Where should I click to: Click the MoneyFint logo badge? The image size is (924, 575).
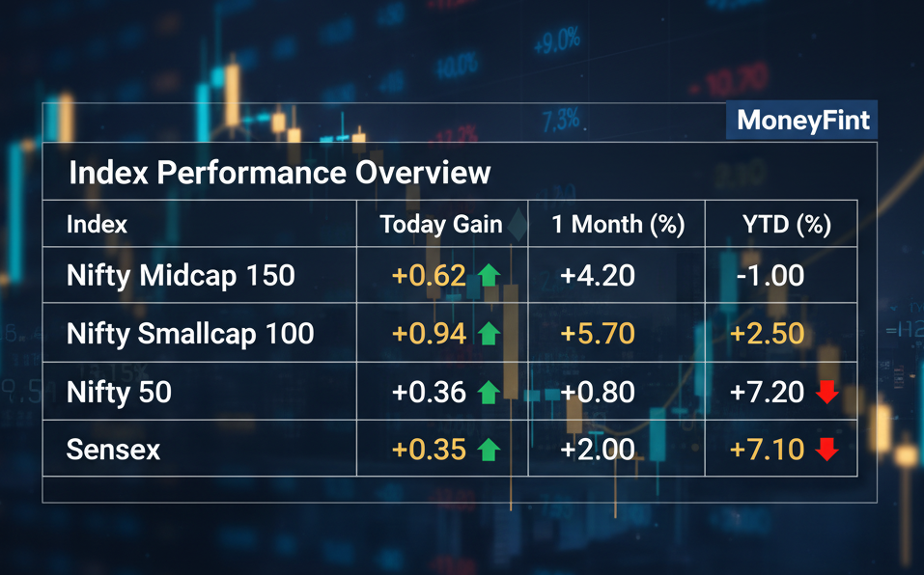pyautogui.click(x=802, y=121)
